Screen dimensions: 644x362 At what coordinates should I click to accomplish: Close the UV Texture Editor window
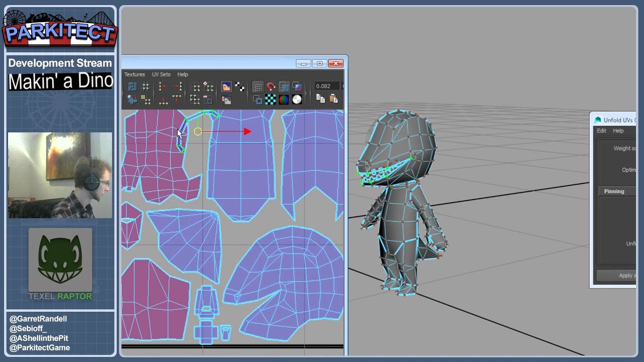click(x=336, y=63)
